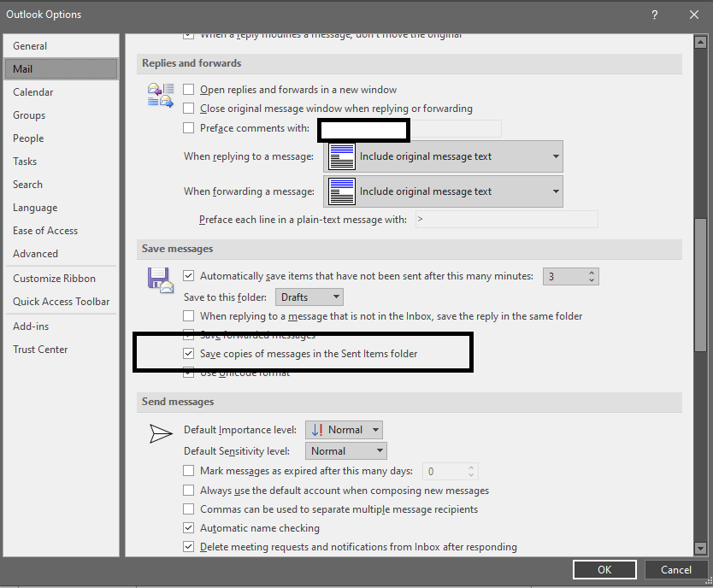This screenshot has width=713, height=588.
Task: Toggle Automatic name checking
Action: click(x=188, y=528)
